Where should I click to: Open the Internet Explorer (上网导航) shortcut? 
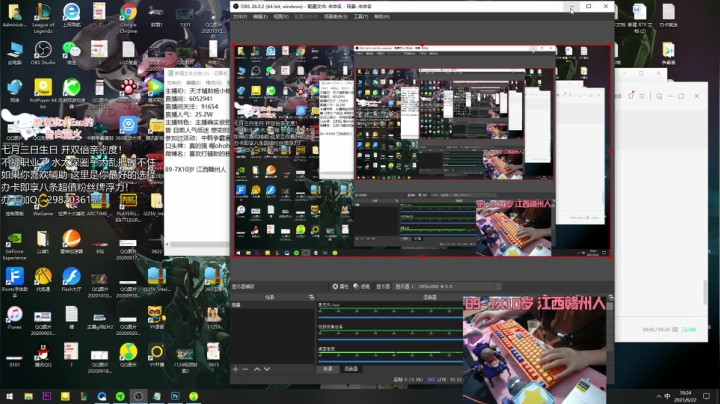click(x=71, y=15)
